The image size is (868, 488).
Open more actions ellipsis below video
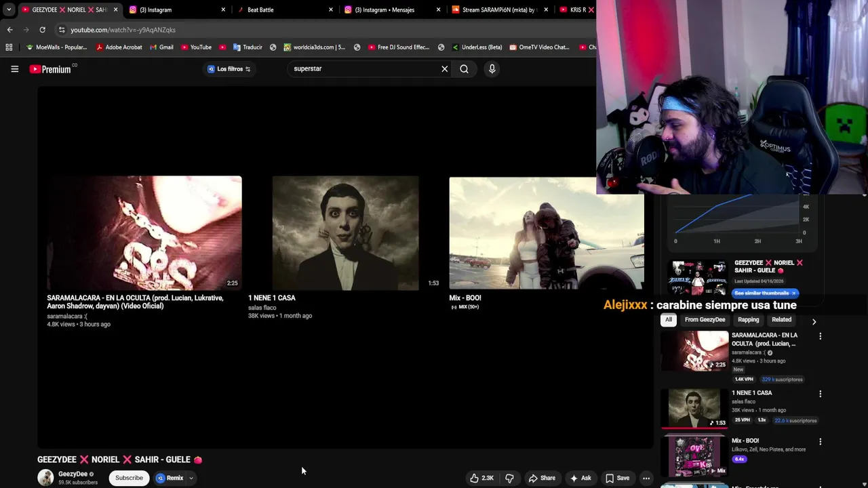tap(646, 478)
